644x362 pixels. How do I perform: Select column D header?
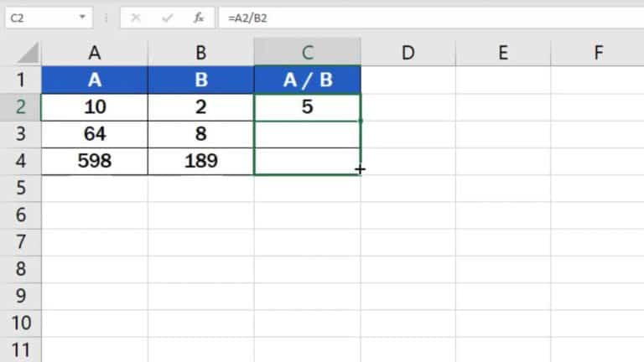[408, 53]
